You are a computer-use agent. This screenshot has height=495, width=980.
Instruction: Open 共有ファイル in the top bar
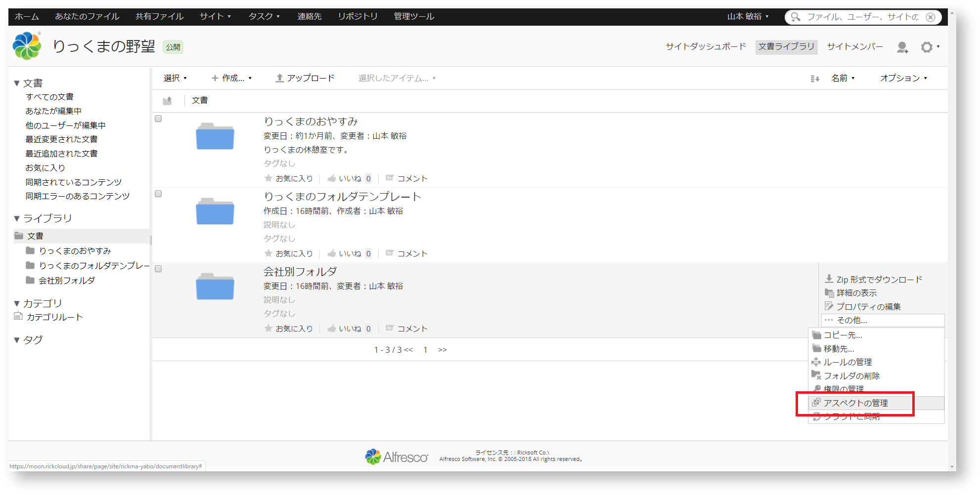pyautogui.click(x=159, y=16)
